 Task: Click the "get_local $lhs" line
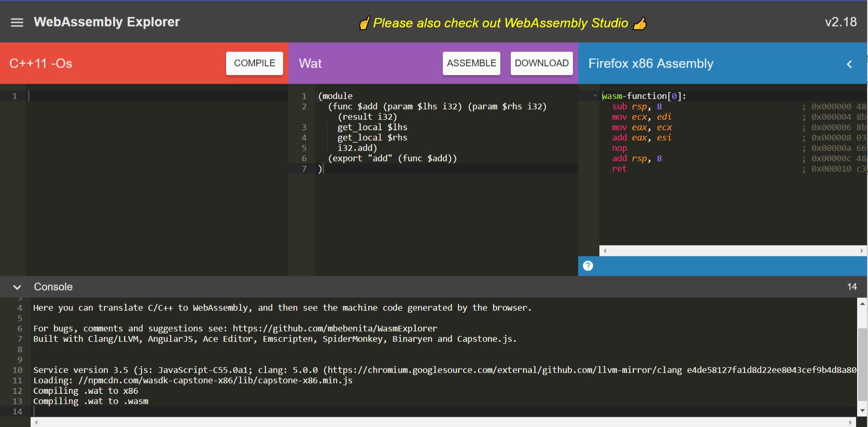372,127
